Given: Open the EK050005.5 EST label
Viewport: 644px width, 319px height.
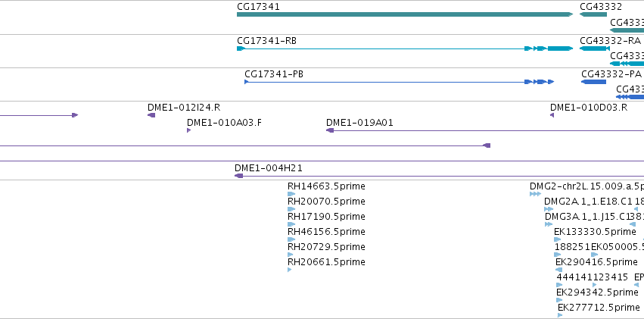Looking at the screenshot, I should point(618,247).
